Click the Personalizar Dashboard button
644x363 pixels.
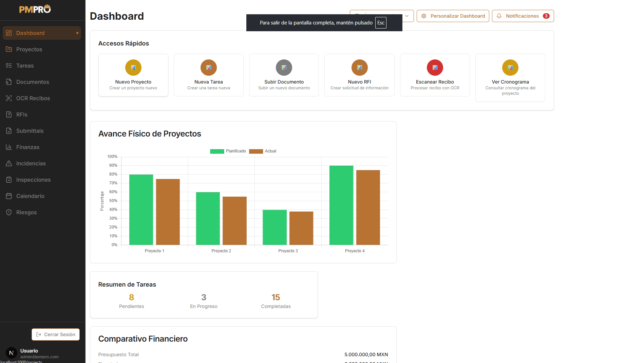[453, 16]
